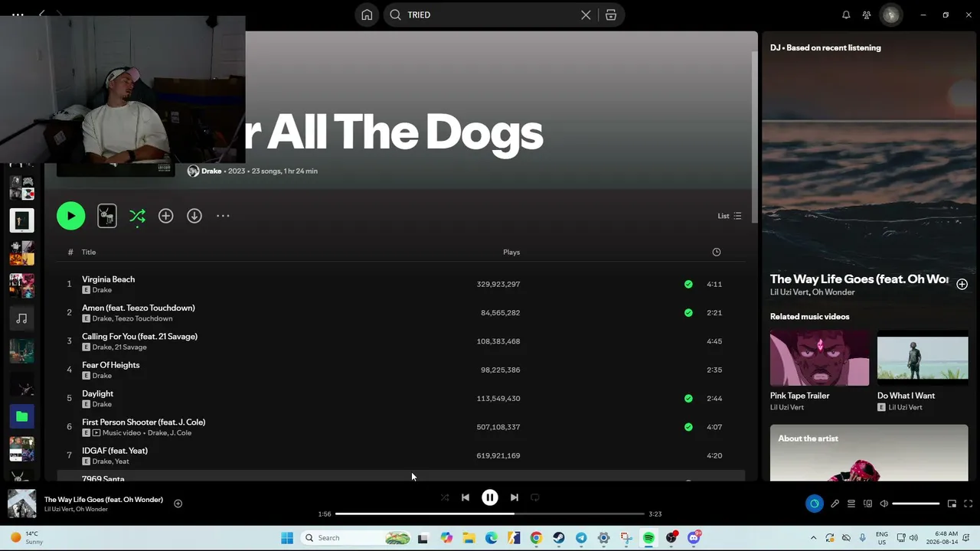Open the play queue
980x551 pixels.
tap(851, 504)
